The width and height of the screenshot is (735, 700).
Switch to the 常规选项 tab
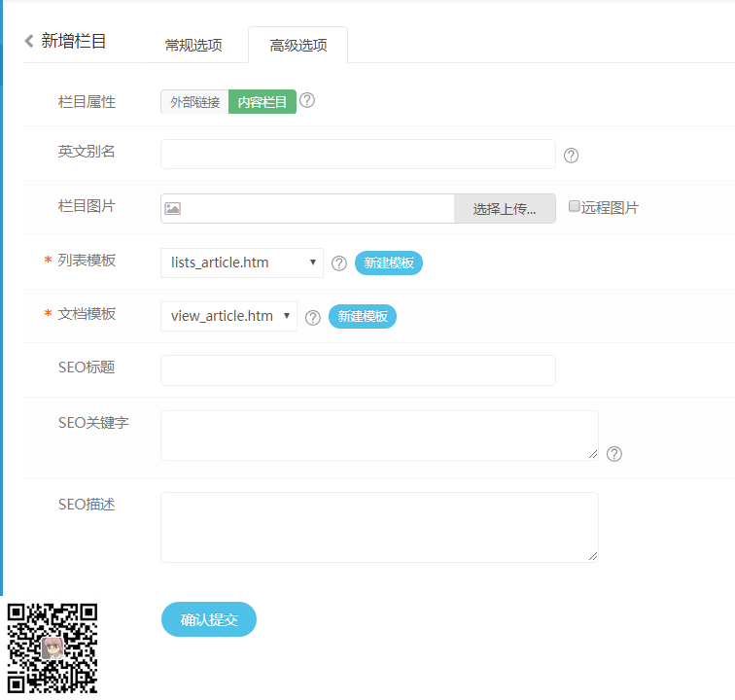coord(193,45)
